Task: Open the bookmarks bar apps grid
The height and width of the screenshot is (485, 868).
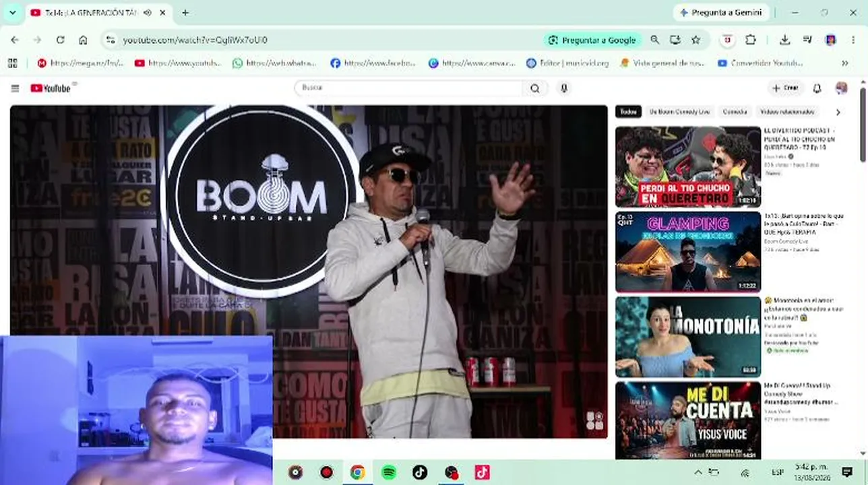Action: (x=12, y=63)
